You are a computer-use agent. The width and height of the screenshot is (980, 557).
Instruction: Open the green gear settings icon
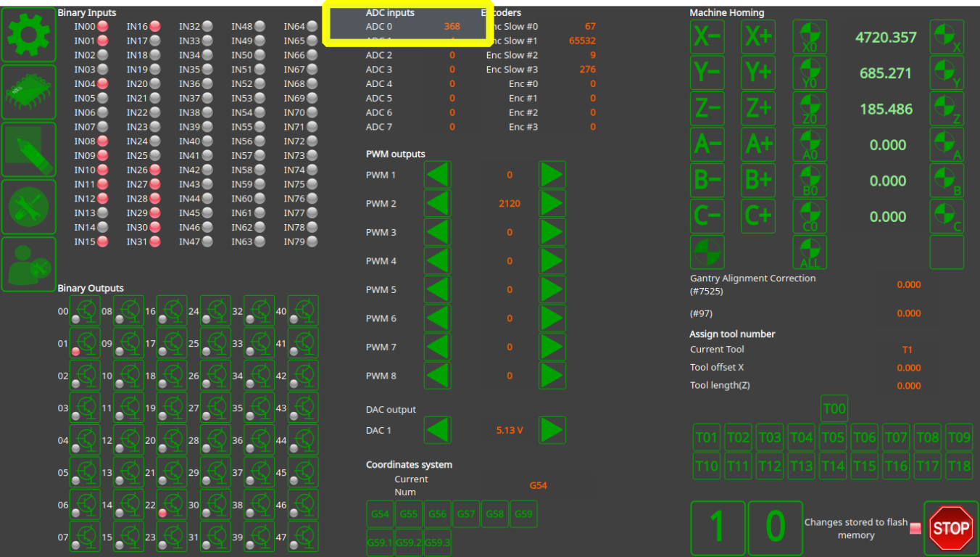click(29, 35)
